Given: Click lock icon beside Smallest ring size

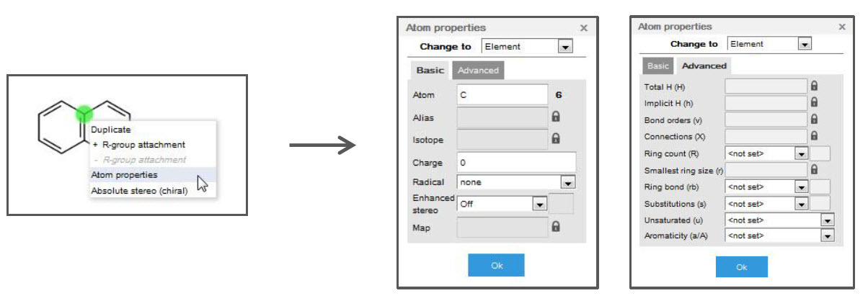Looking at the screenshot, I should click(x=814, y=170).
